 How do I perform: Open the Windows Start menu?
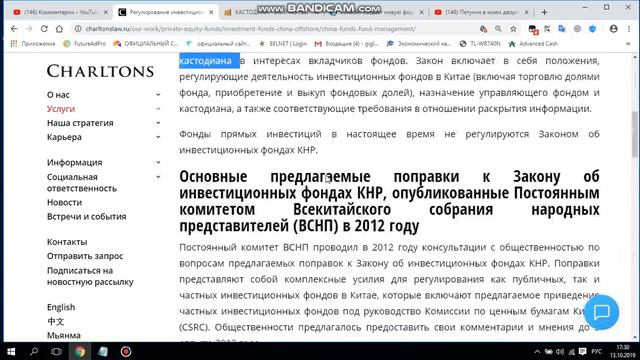[x=11, y=351]
